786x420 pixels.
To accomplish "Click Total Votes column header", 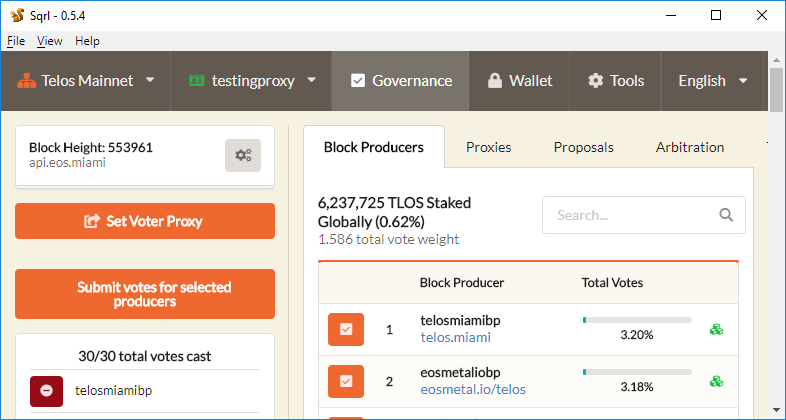I will click(x=612, y=283).
